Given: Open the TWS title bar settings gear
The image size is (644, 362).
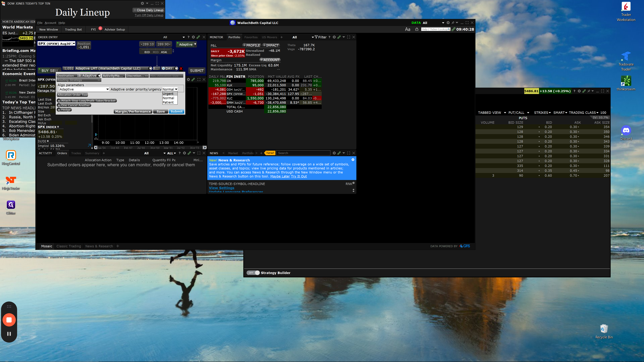Looking at the screenshot, I should pyautogui.click(x=448, y=22).
